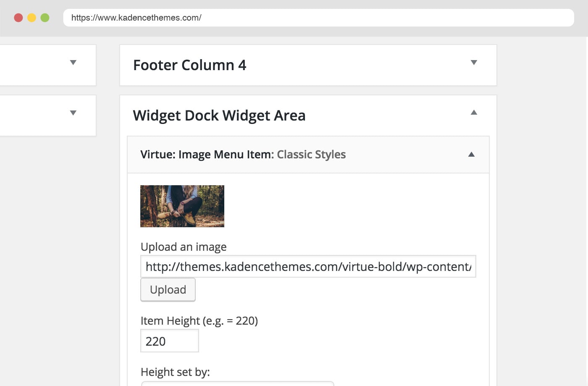Click the Upload an image label

[184, 247]
